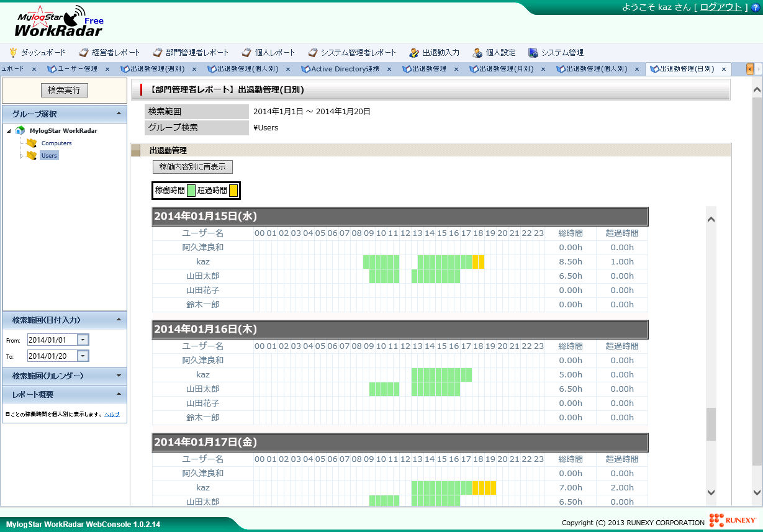763x532 pixels.
Task: Click the 稼働内容別に再表示 button
Action: (x=192, y=167)
